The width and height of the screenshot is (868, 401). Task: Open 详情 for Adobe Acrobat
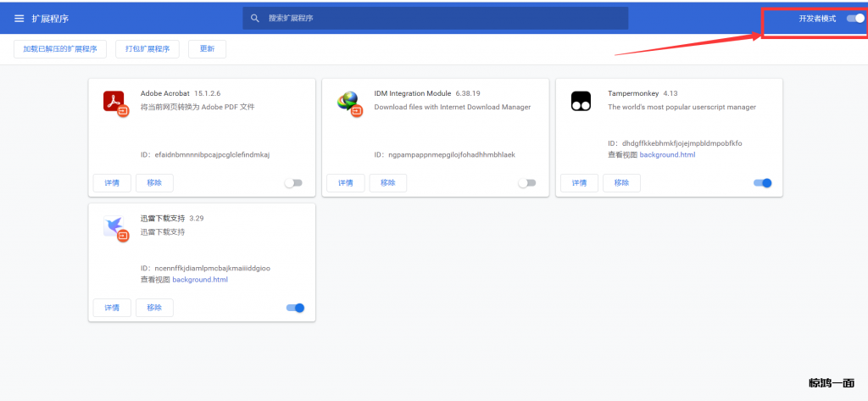pyautogui.click(x=112, y=183)
